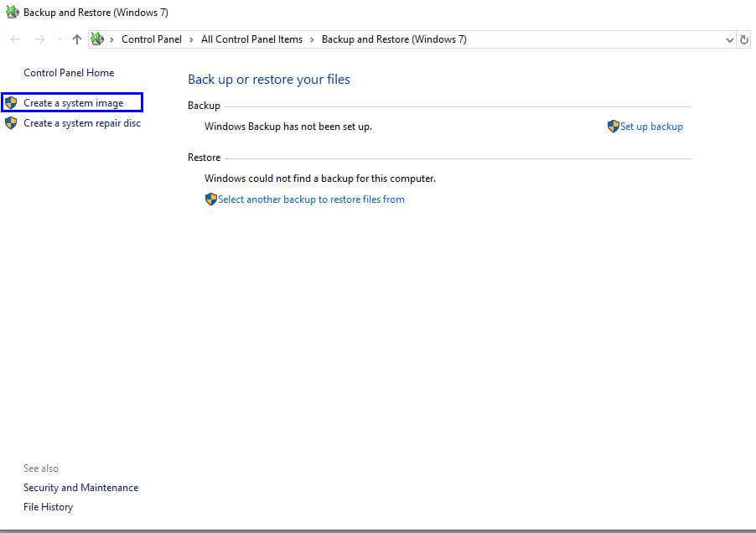The width and height of the screenshot is (756, 533).
Task: Click the shield icon beside Create a system repair disc
Action: tap(11, 123)
